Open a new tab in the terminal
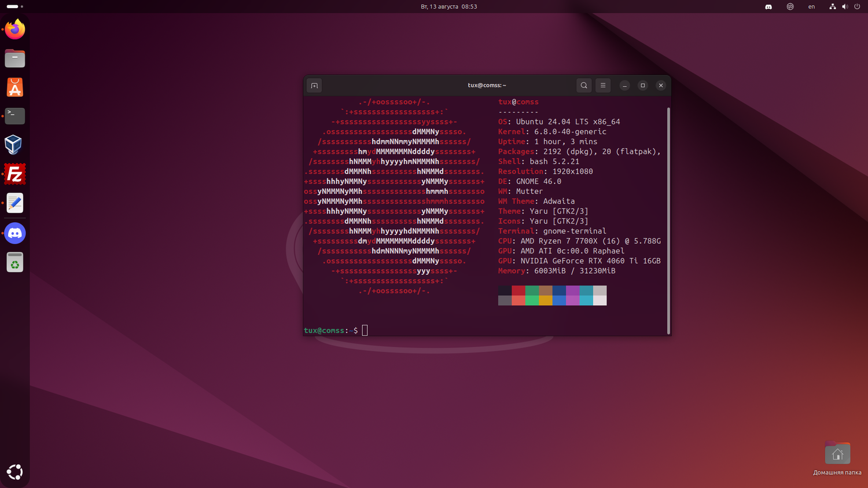 click(x=314, y=86)
